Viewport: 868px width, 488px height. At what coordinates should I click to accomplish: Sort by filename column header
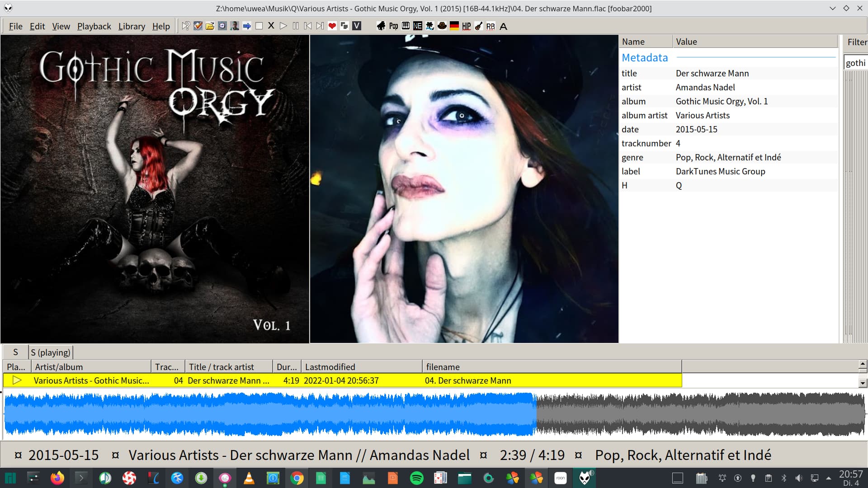pos(552,366)
